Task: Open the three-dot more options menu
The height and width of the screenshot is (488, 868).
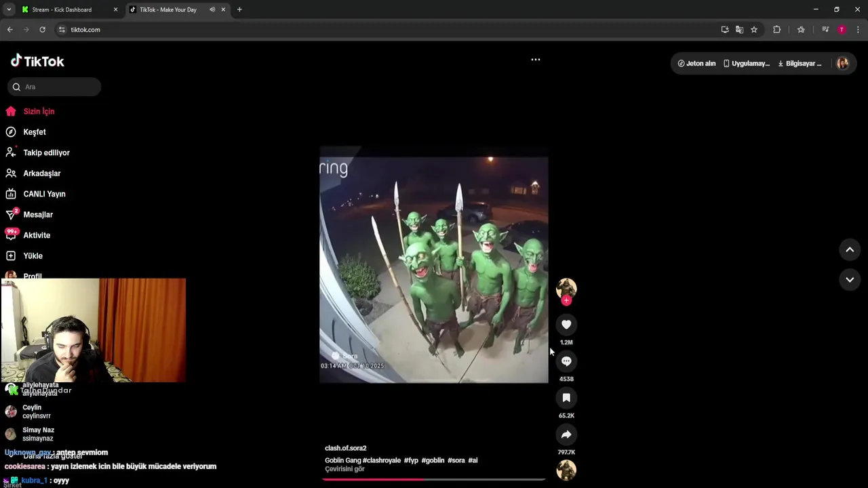Action: pyautogui.click(x=536, y=60)
